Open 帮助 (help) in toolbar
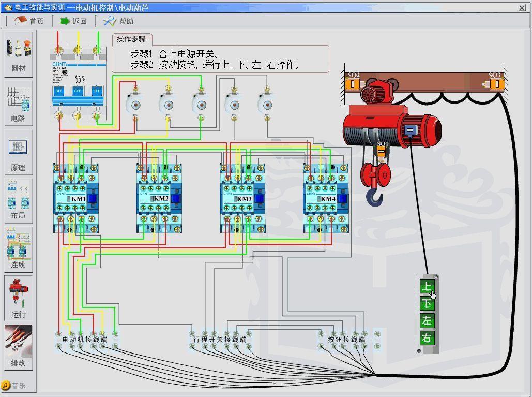The height and width of the screenshot is (397, 532). click(119, 21)
